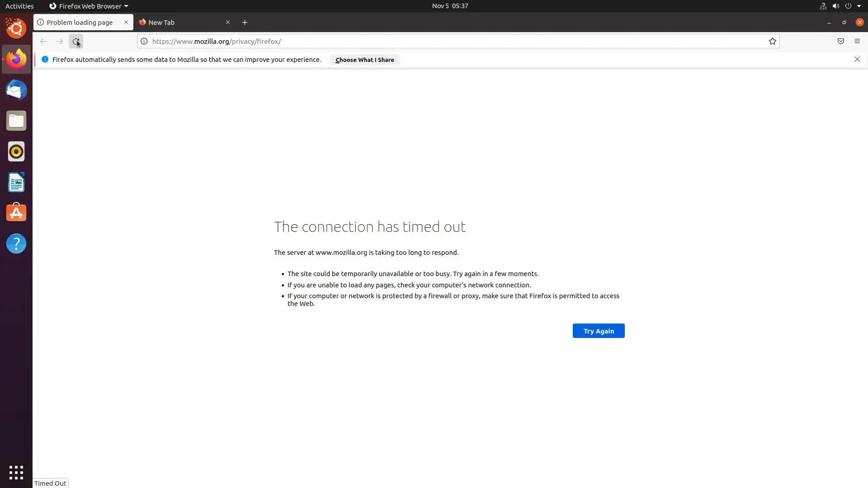Open the Firefox hamburger menu
The image size is (868, 488).
click(x=857, y=41)
